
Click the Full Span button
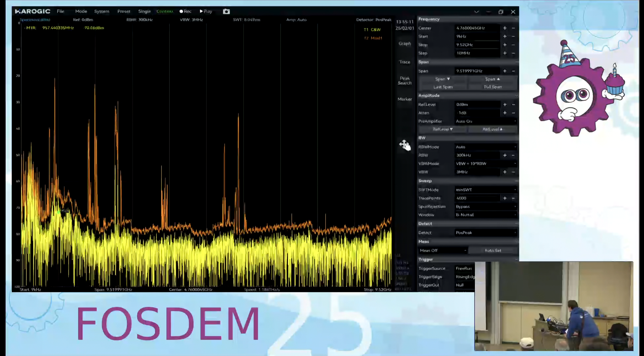pyautogui.click(x=492, y=87)
